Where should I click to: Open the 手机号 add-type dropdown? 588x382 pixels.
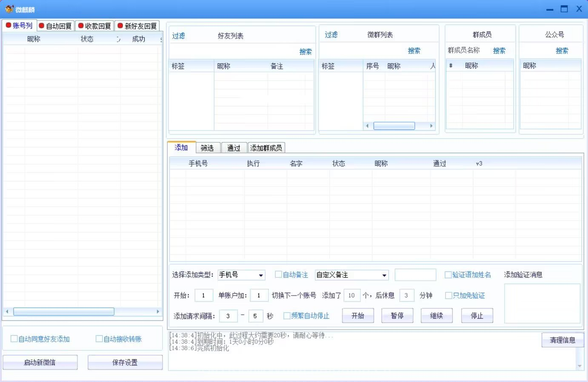click(261, 275)
